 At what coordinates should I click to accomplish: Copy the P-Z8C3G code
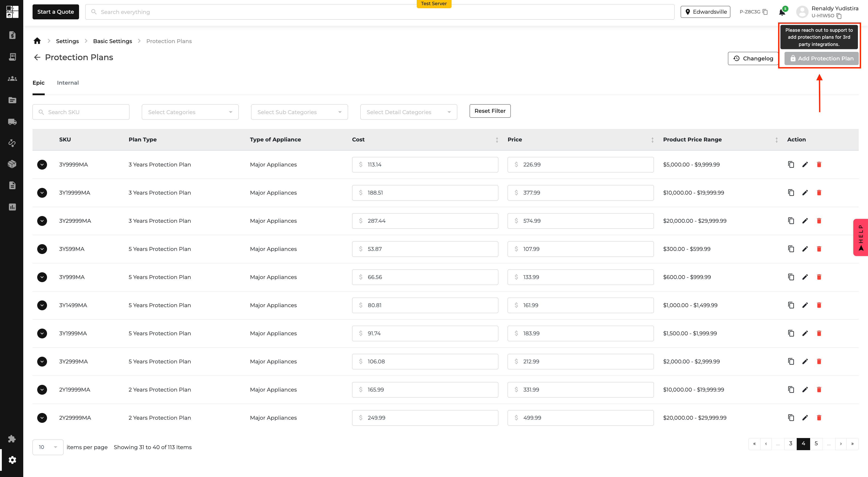click(x=765, y=12)
